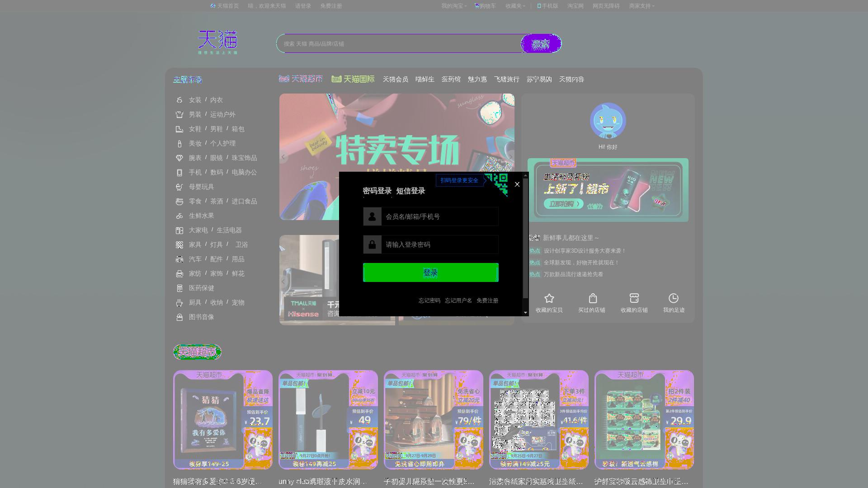The height and width of the screenshot is (488, 868).
Task: Click the user avatar image
Action: point(608,121)
